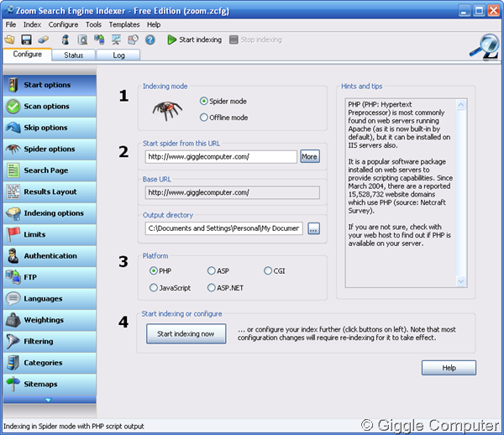This screenshot has height=435, width=504.
Task: Click the Start indexing now button
Action: pos(186,333)
